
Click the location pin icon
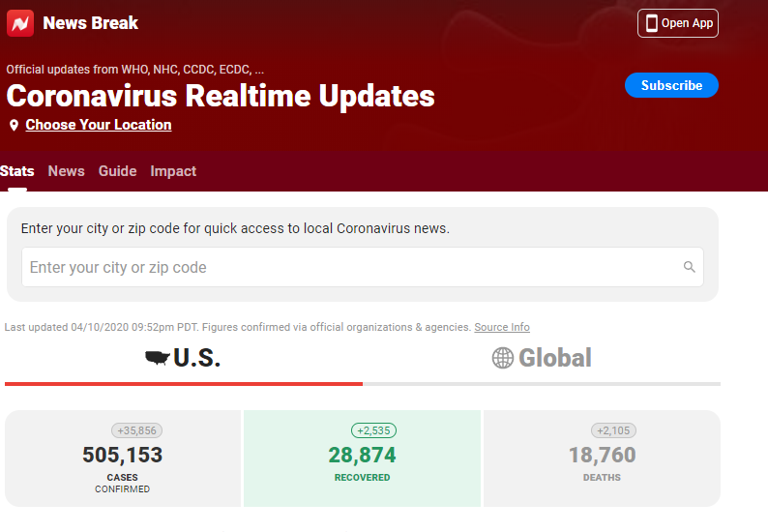(14, 126)
